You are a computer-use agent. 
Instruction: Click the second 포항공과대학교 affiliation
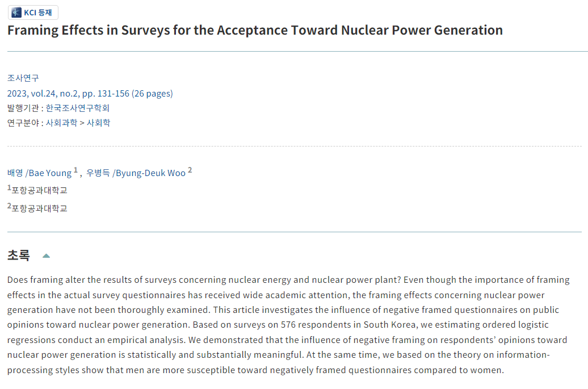39,208
